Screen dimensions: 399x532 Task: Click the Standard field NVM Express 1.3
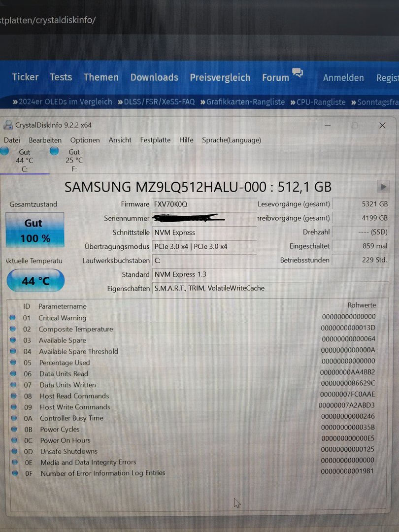click(270, 274)
